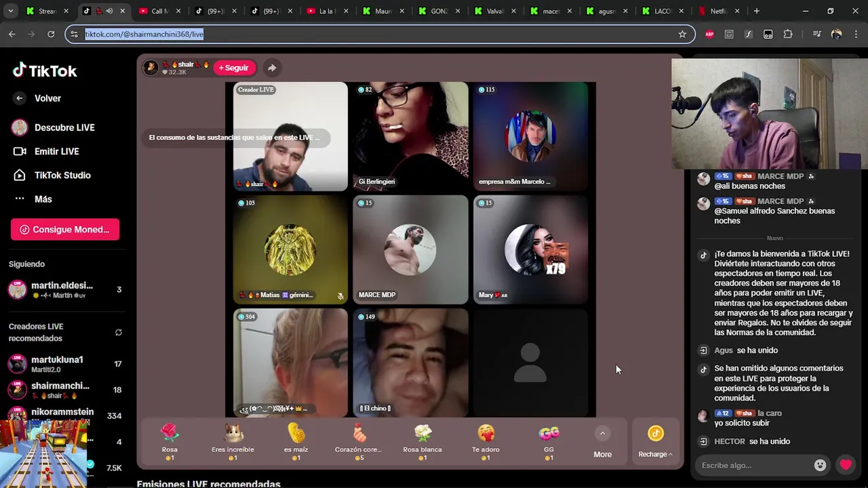Open the ABP adblock extension

709,34
